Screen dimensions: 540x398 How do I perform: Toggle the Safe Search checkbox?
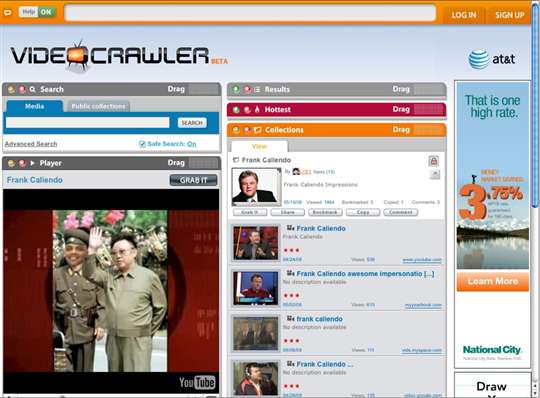142,144
